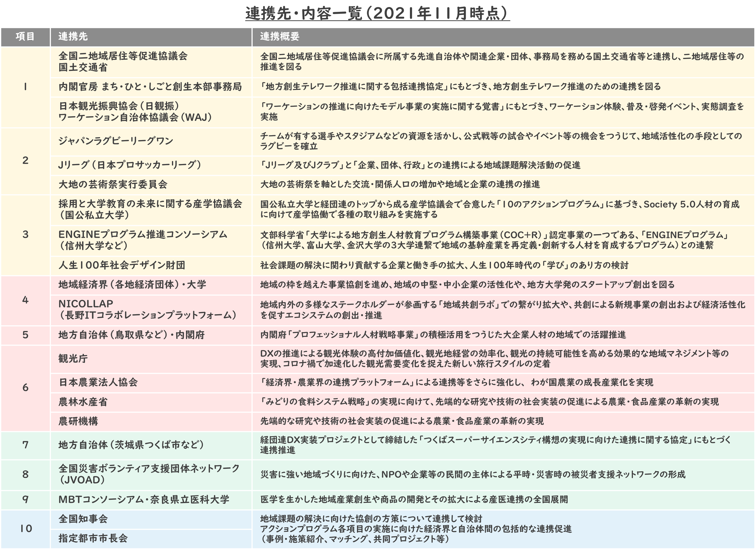This screenshot has height=551, width=756.
Task: Click the NICOLLAP partner cell
Action: click(148, 310)
